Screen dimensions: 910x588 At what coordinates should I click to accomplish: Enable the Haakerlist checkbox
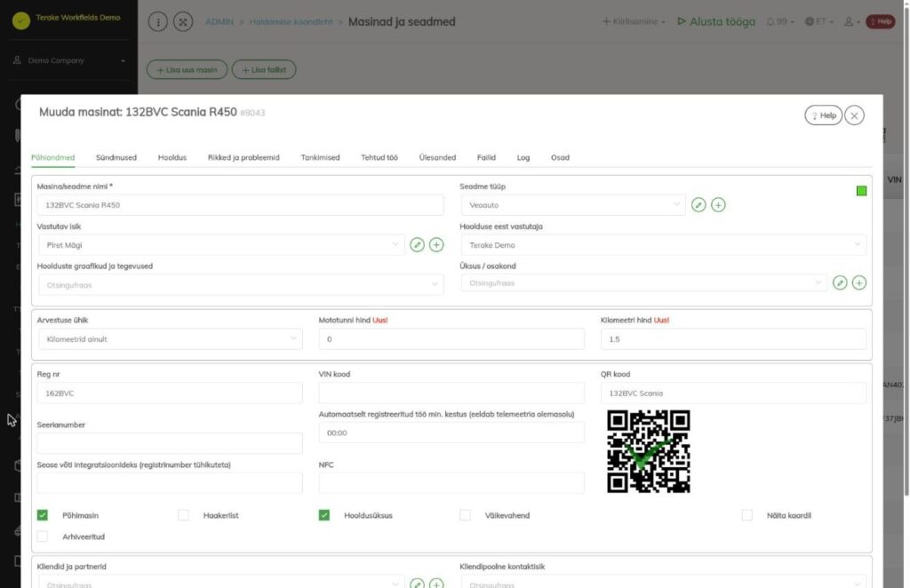tap(183, 515)
